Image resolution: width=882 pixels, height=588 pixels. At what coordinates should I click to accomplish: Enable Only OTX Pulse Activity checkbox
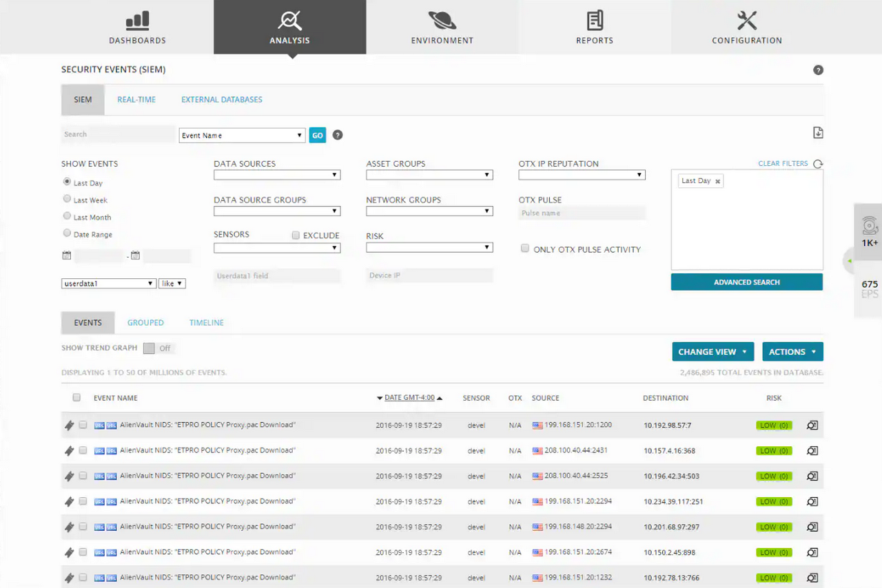pyautogui.click(x=525, y=249)
